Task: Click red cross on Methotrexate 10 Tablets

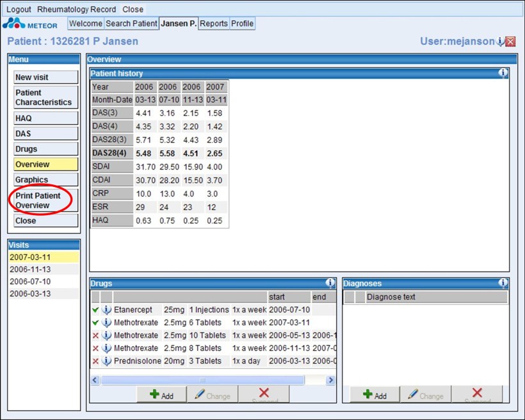Action: coord(95,335)
